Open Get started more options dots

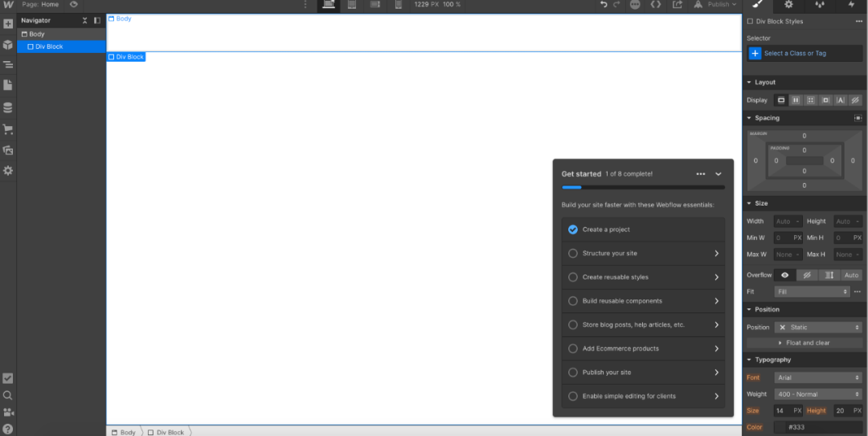point(701,173)
